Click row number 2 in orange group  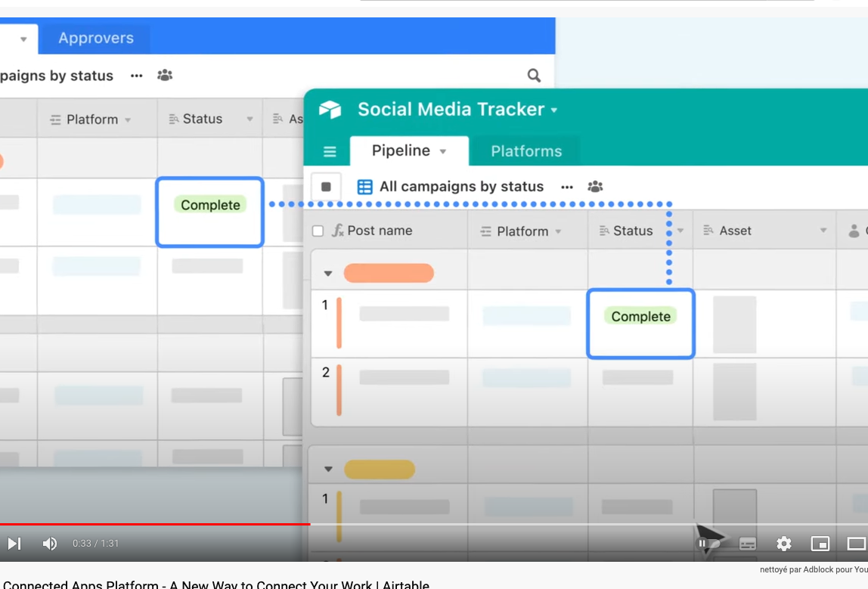coord(325,373)
